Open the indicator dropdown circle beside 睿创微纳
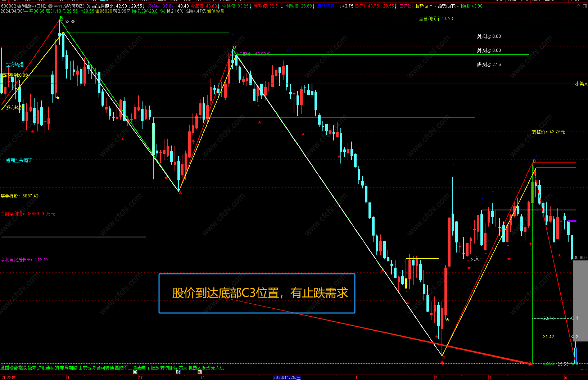This screenshot has width=588, height=380. 50,6
